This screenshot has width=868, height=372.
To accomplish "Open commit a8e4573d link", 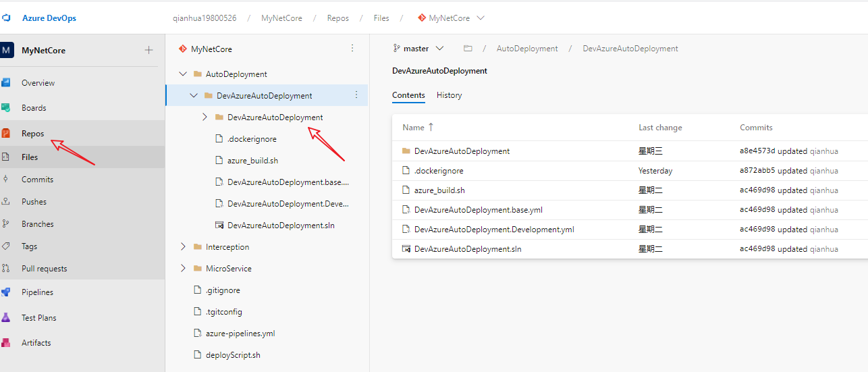I will pos(757,151).
